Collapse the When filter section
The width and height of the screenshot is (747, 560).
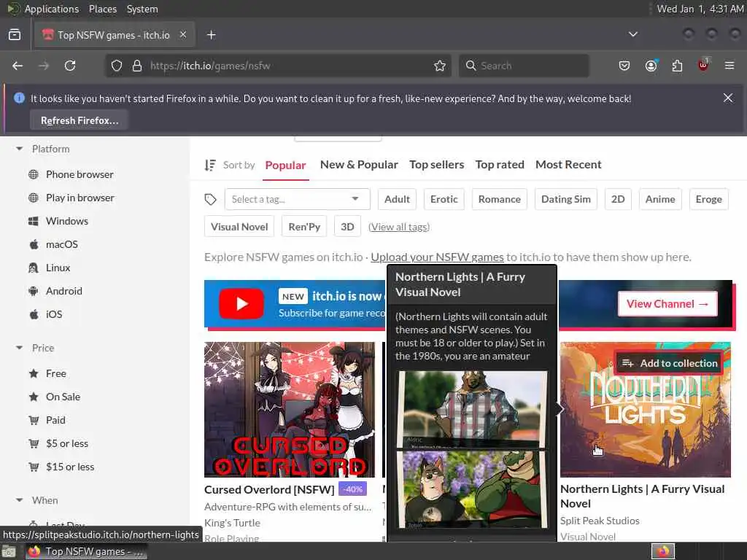[x=20, y=500]
